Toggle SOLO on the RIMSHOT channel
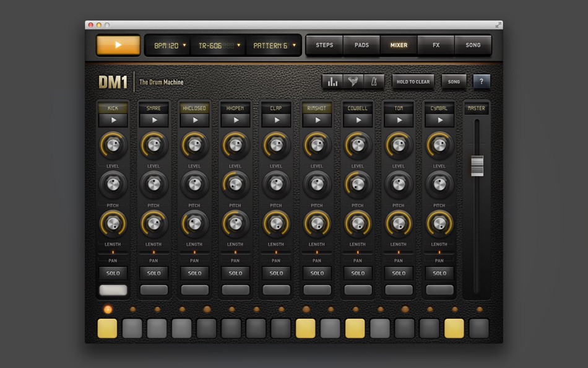588x368 pixels. click(x=317, y=273)
